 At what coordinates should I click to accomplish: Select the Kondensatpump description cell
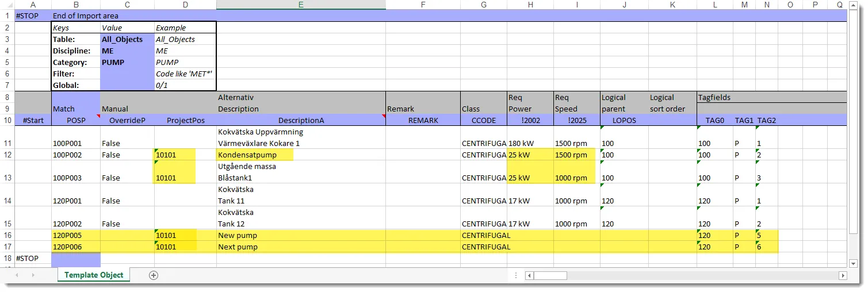click(x=301, y=155)
